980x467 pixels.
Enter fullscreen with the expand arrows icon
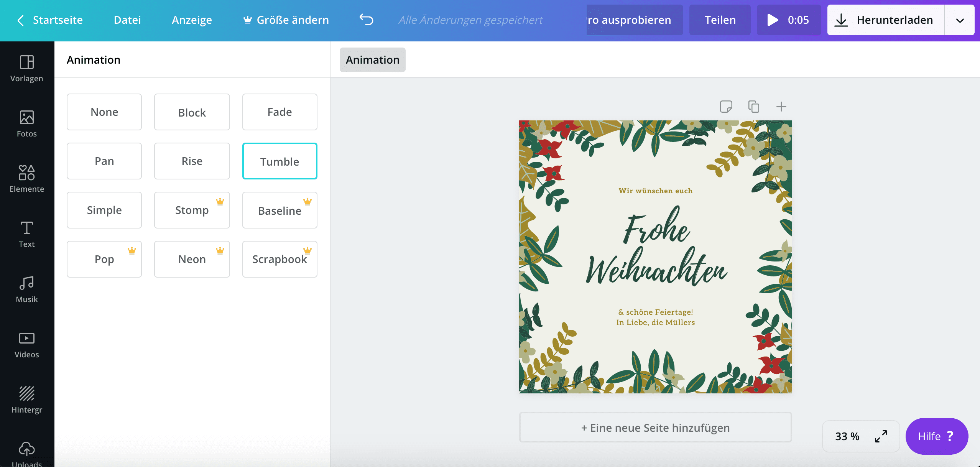(881, 436)
